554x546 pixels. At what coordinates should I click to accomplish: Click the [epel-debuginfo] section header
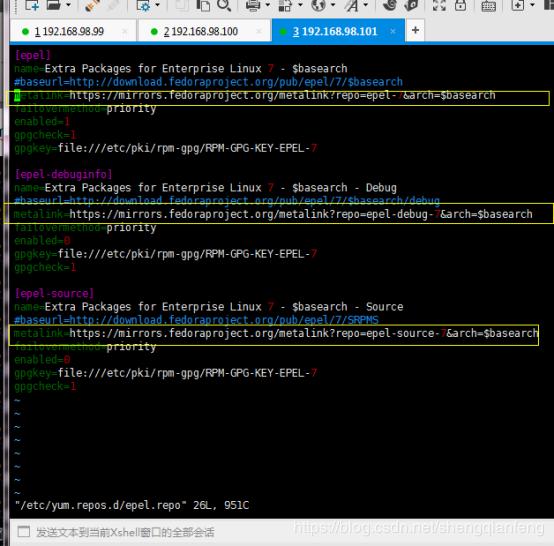(63, 174)
